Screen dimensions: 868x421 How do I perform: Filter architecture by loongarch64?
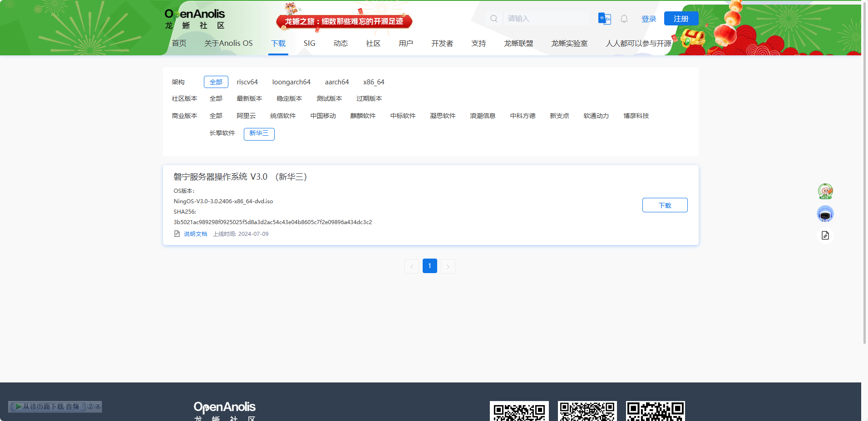tap(291, 82)
